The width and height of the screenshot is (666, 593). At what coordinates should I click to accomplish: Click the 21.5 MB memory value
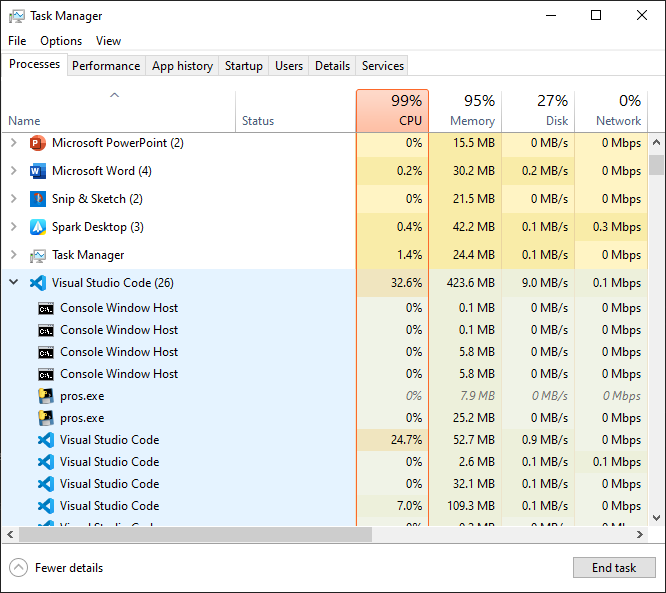(x=474, y=199)
